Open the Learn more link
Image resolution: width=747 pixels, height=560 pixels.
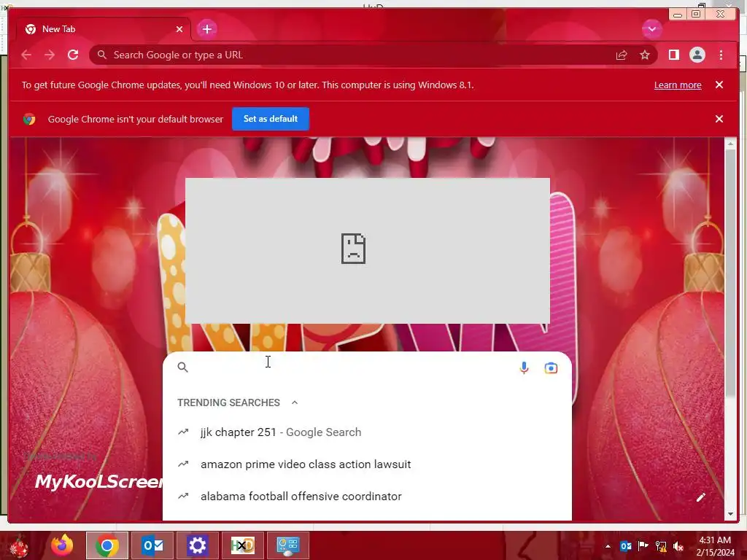coord(678,85)
